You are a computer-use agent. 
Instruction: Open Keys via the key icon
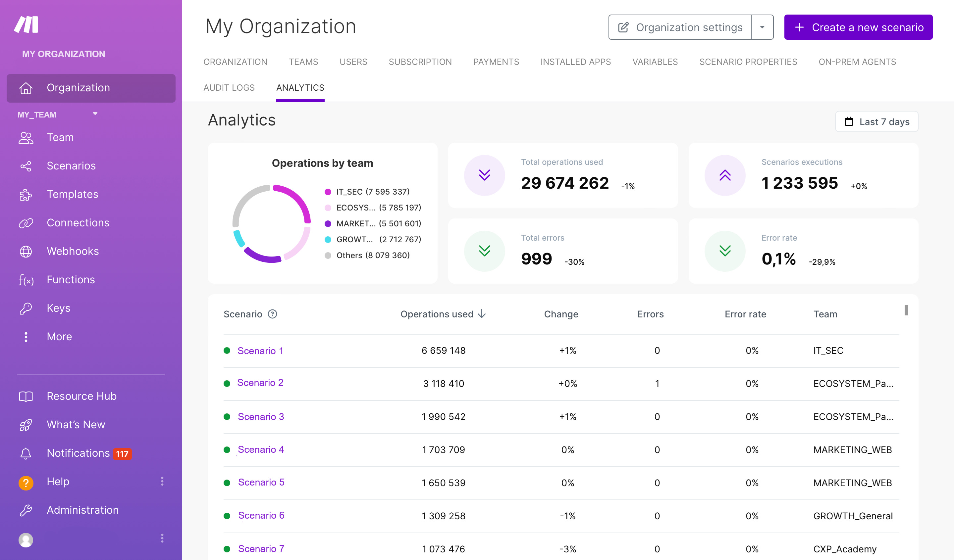[x=26, y=308]
